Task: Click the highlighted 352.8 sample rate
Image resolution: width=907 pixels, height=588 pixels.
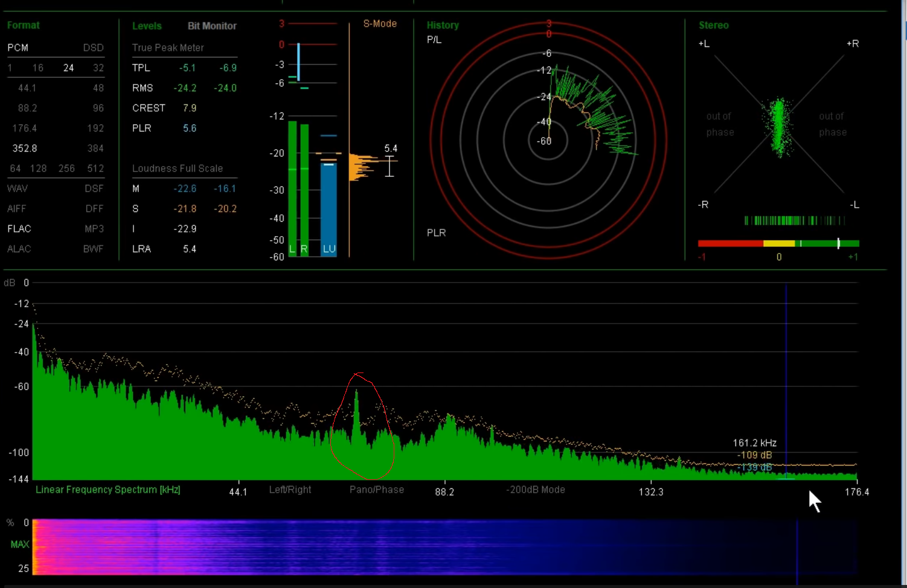Action: 25,149
